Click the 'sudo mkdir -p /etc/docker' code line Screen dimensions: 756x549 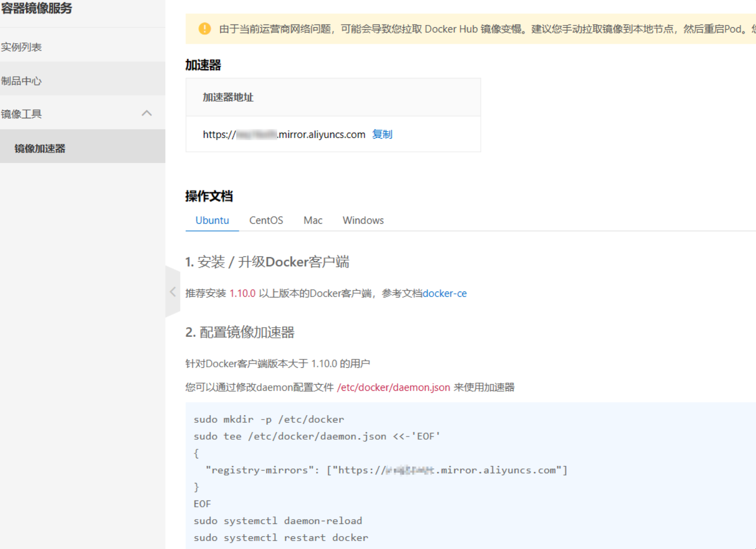tap(269, 419)
